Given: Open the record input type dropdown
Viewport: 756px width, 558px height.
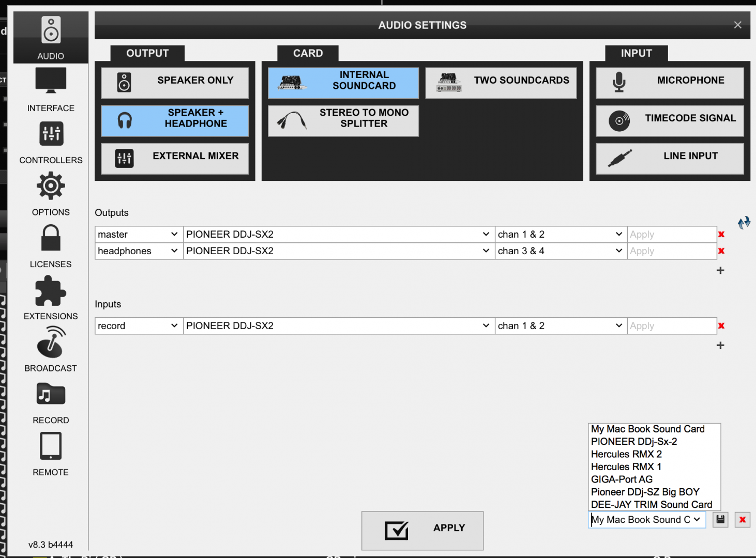Looking at the screenshot, I should tap(139, 326).
